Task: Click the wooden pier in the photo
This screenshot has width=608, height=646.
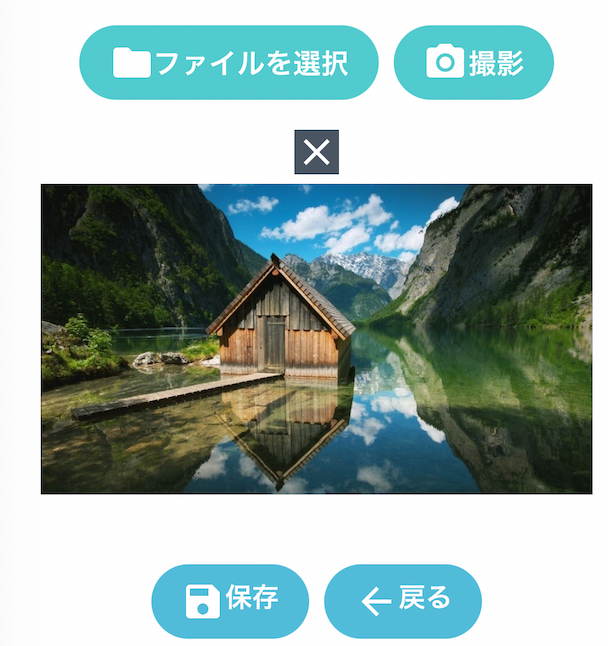Action: (x=175, y=396)
